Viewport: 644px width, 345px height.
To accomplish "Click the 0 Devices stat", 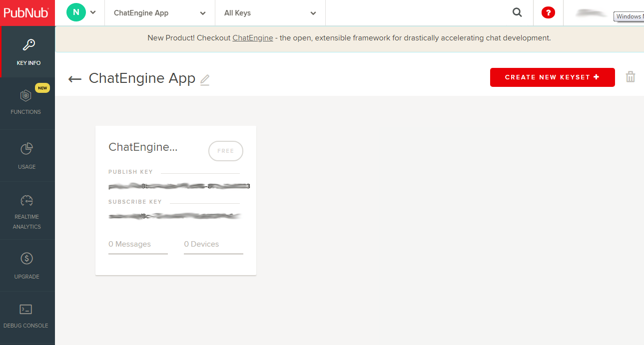I will [x=201, y=244].
